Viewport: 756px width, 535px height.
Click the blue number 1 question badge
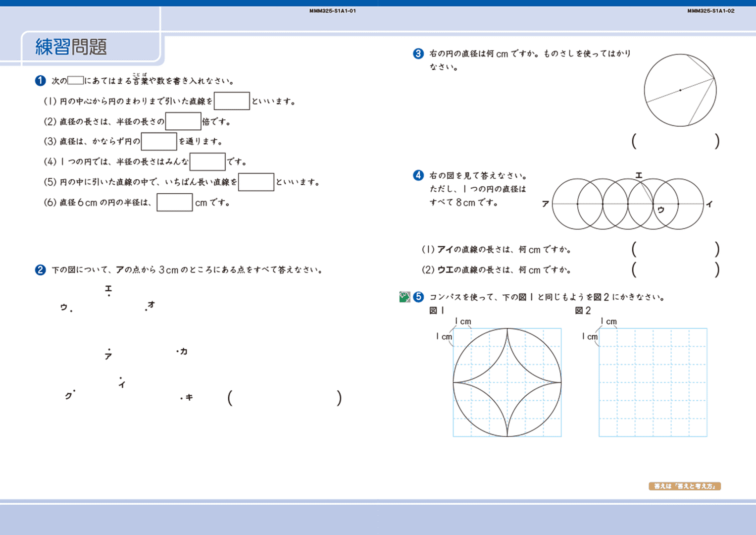point(41,81)
